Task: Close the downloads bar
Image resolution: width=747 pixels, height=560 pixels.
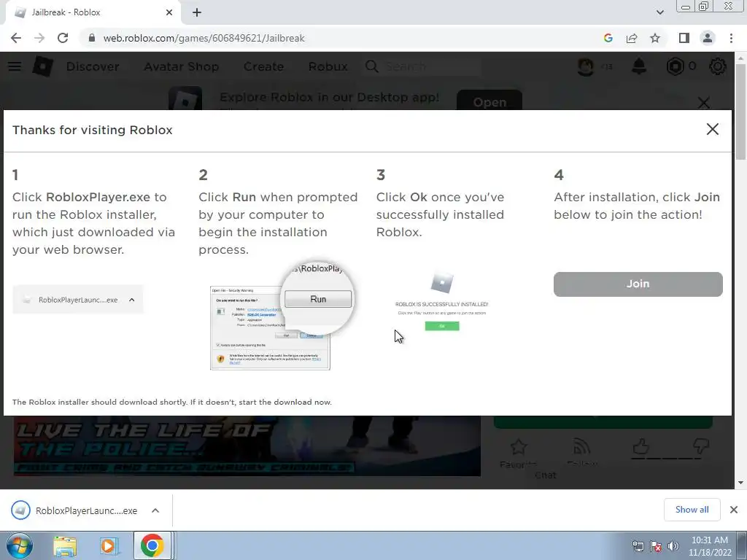Action: point(734,510)
